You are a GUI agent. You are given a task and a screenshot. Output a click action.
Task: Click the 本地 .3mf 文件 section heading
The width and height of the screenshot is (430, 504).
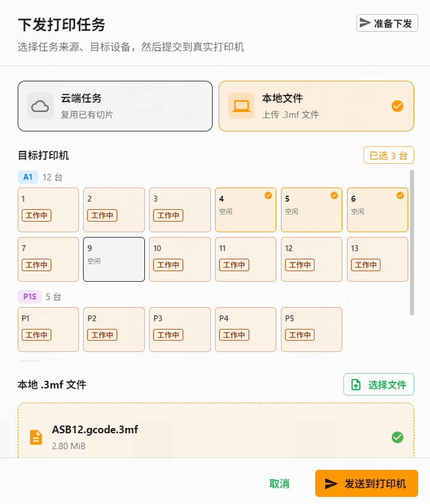pos(52,384)
